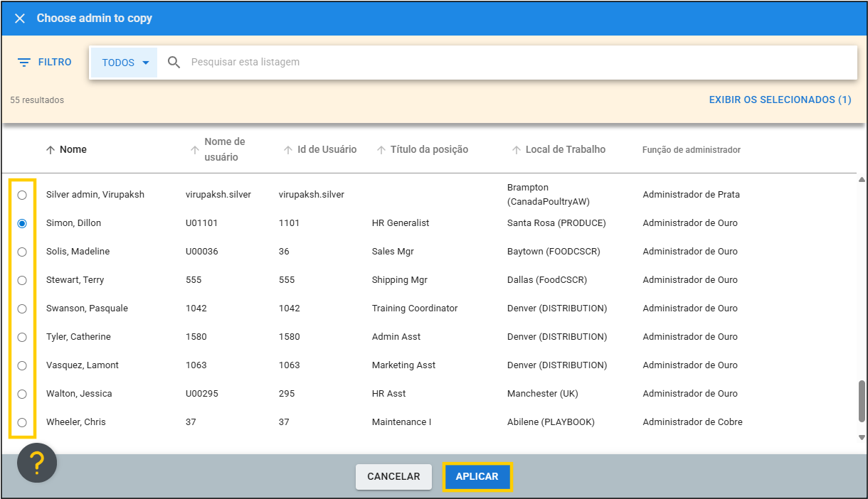Screen dimensions: 868x499
Task: Click the name Simon, Dillon
Action: (74, 223)
